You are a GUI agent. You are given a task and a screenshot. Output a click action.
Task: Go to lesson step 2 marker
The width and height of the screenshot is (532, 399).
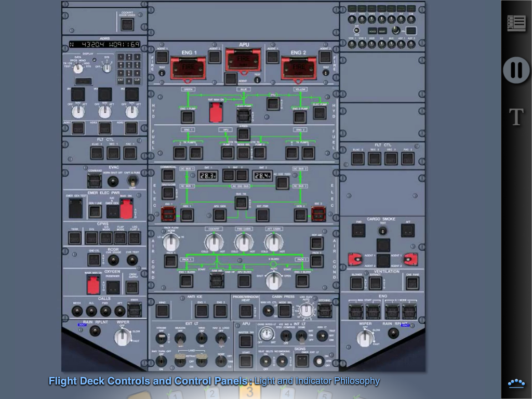pyautogui.click(x=212, y=394)
